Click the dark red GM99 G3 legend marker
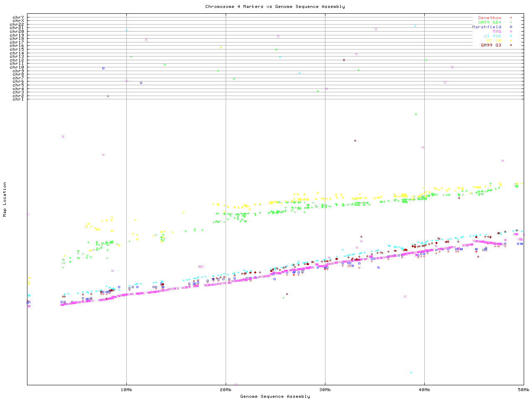Viewport: 532px width, 399px height. tap(511, 45)
